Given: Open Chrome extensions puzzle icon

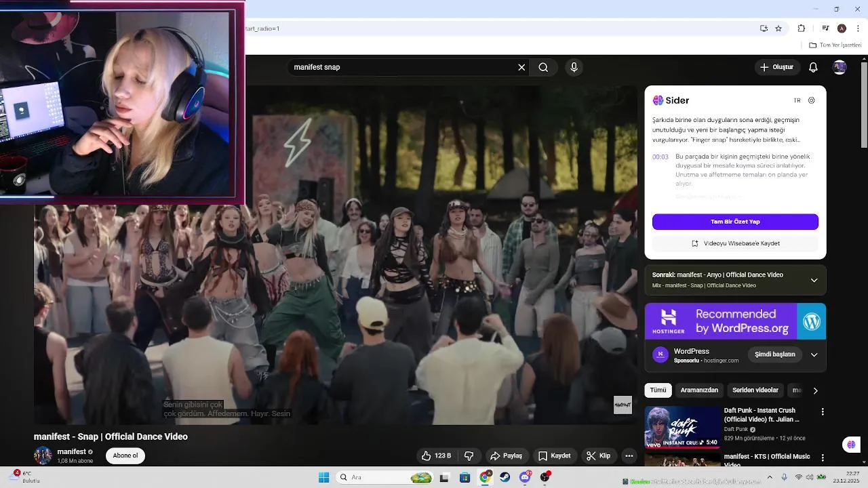Looking at the screenshot, I should [802, 28].
